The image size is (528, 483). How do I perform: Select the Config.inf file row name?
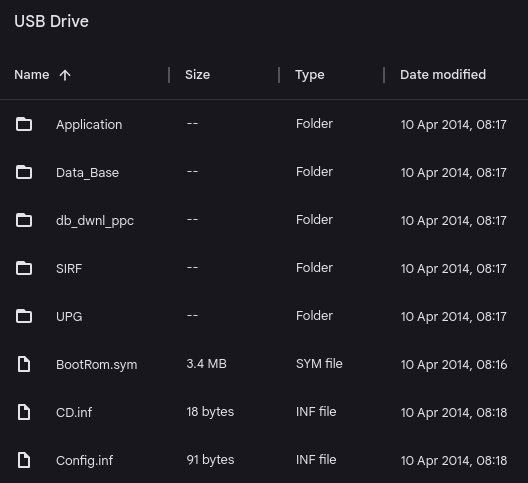click(85, 460)
